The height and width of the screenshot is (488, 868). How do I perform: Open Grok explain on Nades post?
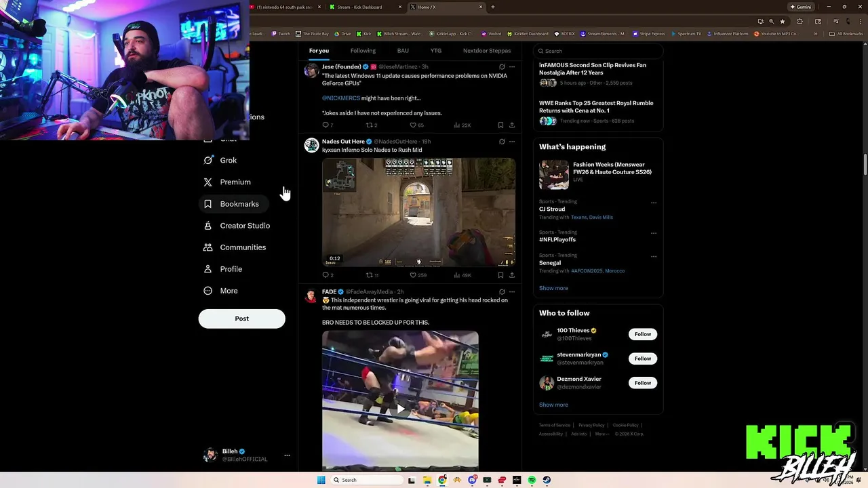click(502, 142)
